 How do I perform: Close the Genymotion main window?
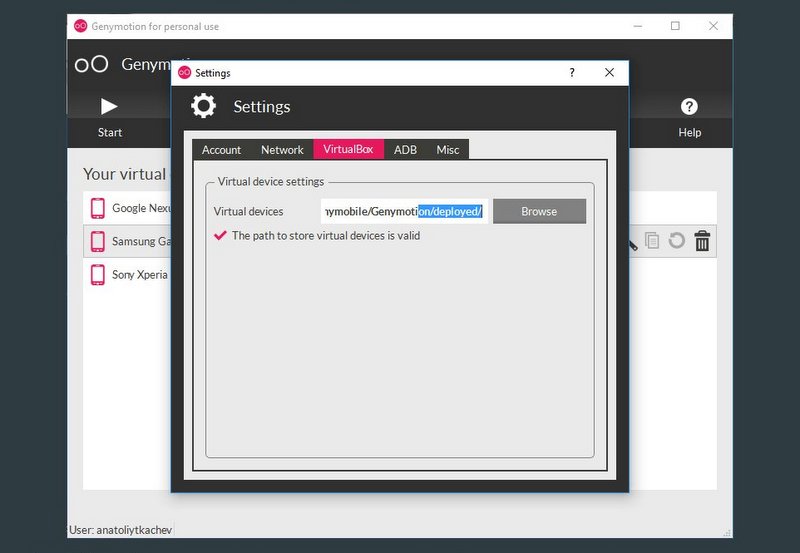pyautogui.click(x=713, y=26)
